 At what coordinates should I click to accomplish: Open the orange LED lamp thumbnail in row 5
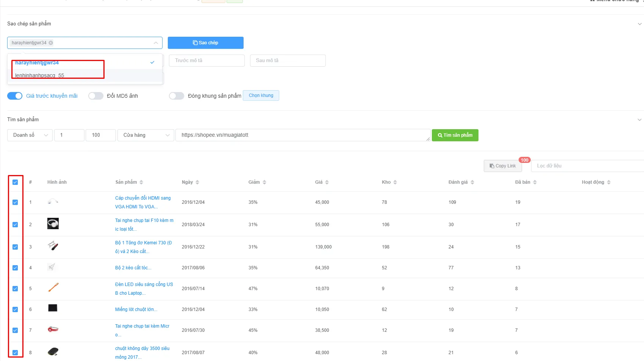[x=53, y=287]
